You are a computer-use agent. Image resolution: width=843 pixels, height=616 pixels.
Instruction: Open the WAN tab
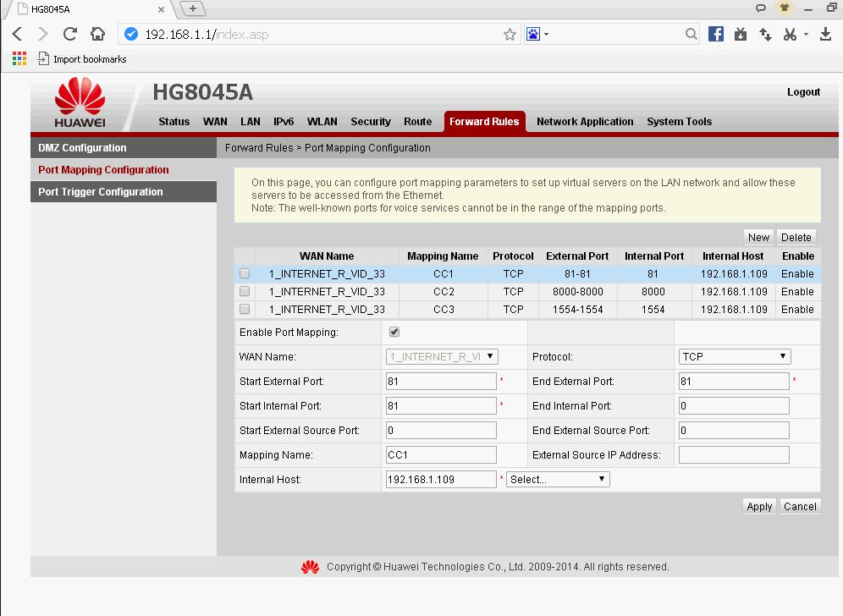point(215,122)
